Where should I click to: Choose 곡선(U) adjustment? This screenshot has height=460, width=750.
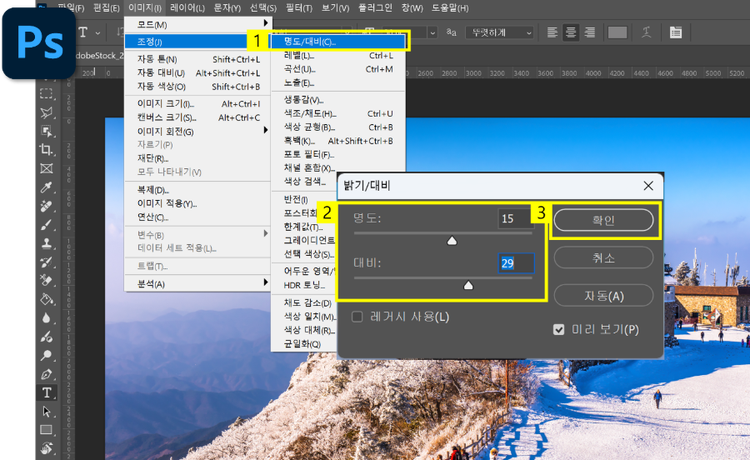(338, 69)
